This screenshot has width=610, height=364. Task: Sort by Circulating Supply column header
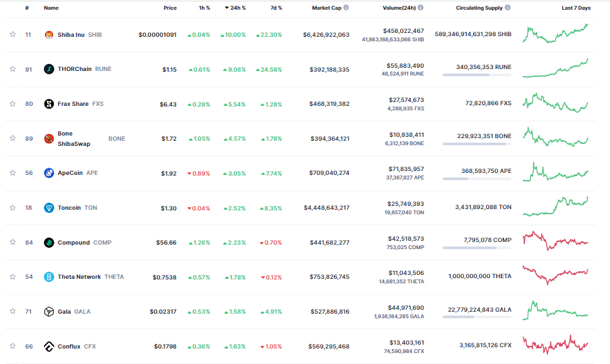coord(479,8)
